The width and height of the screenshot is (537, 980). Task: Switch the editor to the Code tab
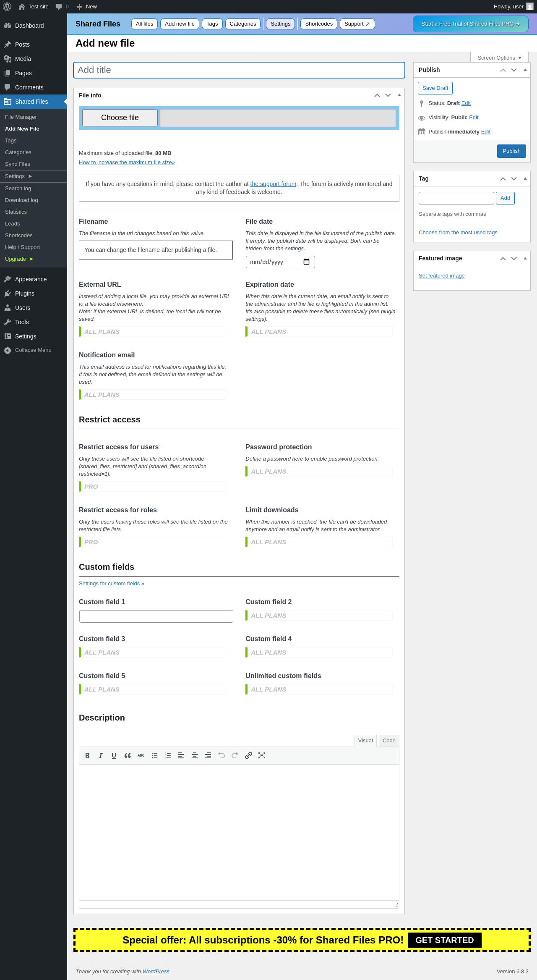(x=388, y=740)
